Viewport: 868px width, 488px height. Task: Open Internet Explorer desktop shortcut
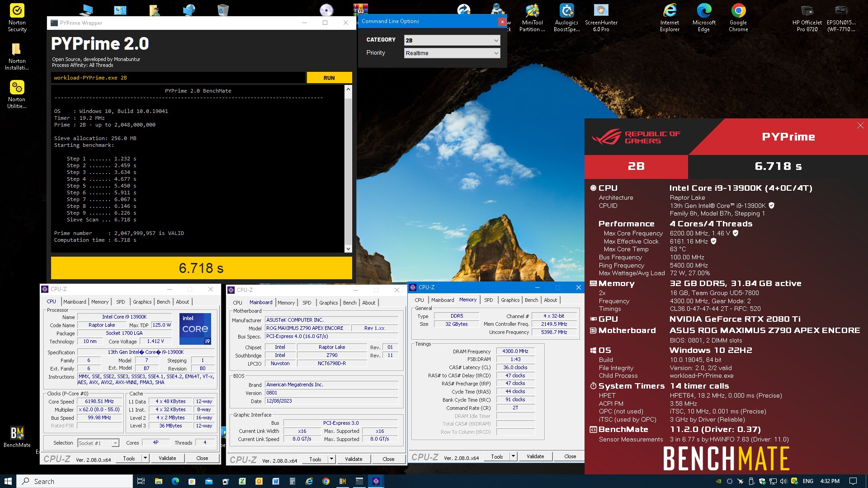click(670, 18)
